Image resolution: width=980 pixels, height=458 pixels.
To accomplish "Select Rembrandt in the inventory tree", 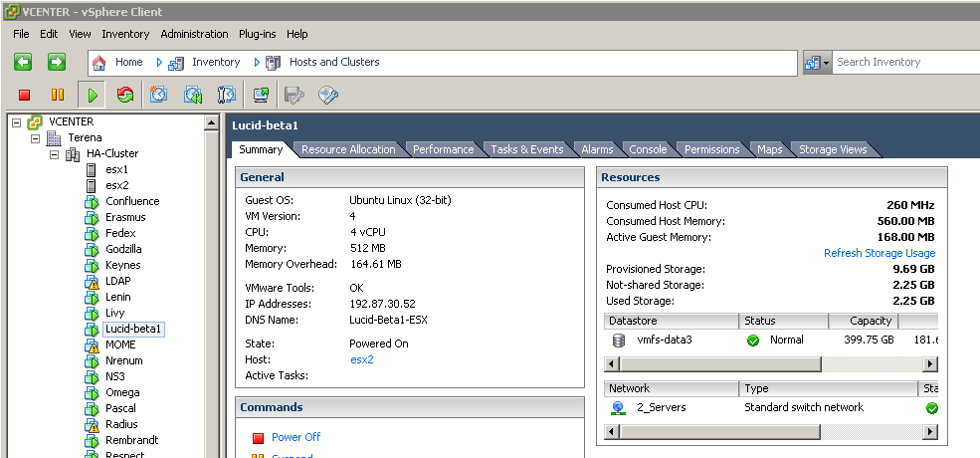I will (x=132, y=440).
